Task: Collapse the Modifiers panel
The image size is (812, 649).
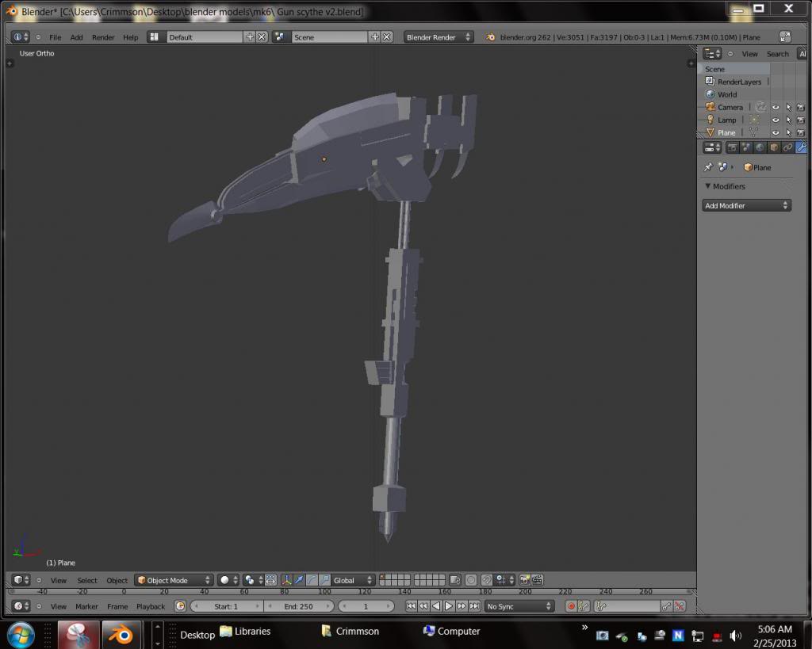Action: [708, 186]
